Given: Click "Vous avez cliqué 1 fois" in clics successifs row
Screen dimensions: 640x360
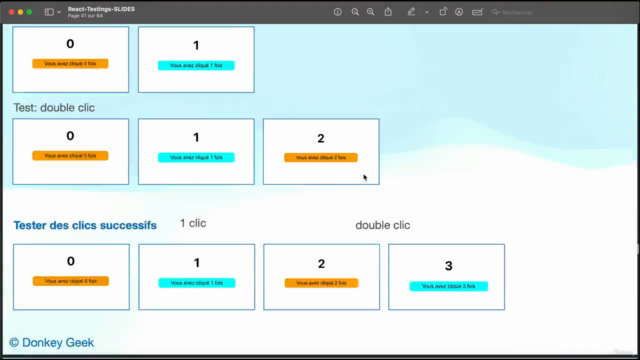Looking at the screenshot, I should click(197, 283).
